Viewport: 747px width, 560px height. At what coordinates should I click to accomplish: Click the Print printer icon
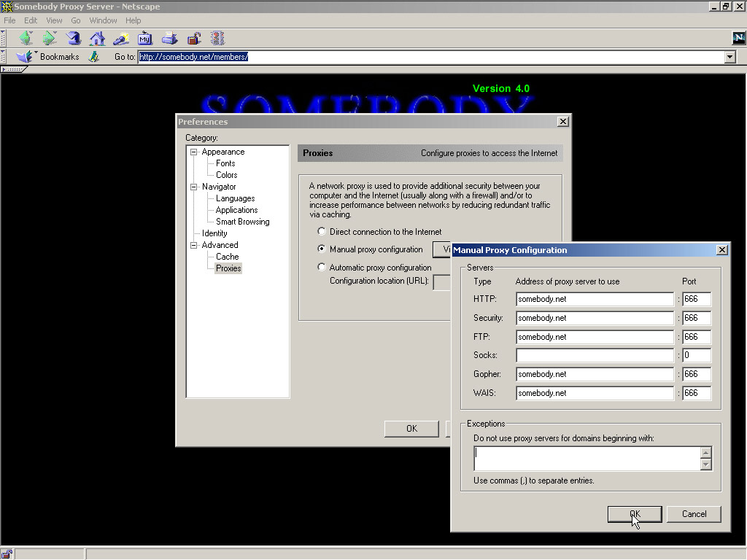point(169,39)
